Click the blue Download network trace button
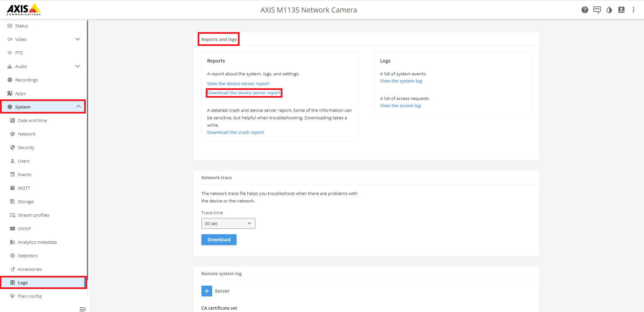Viewport: 644px width, 312px height. tap(219, 240)
